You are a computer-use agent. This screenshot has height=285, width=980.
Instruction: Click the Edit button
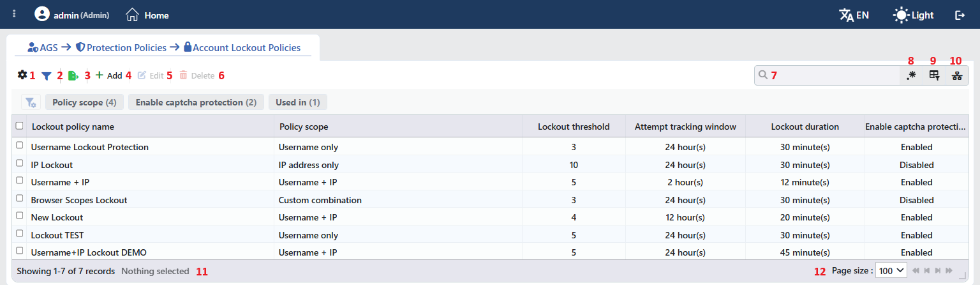pos(151,75)
